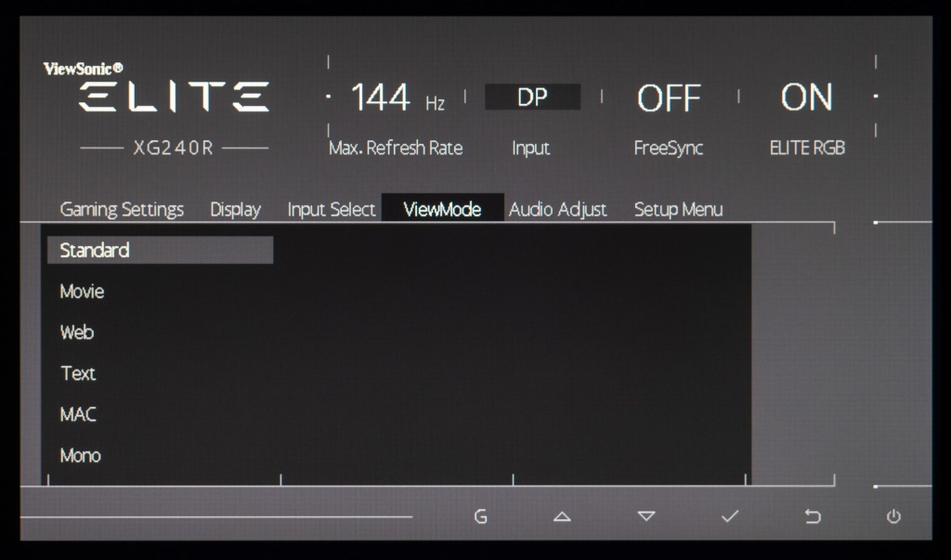
Task: Confirm selection with the checkmark icon
Action: (x=730, y=516)
